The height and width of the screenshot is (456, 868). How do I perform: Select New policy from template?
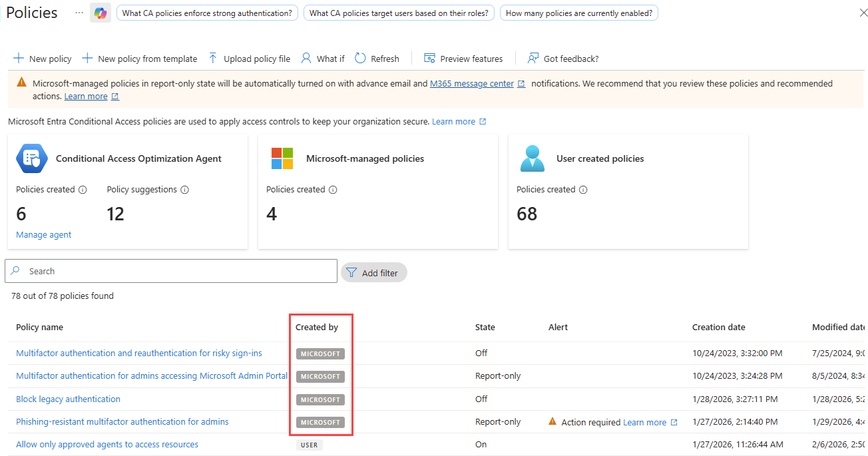[x=140, y=59]
